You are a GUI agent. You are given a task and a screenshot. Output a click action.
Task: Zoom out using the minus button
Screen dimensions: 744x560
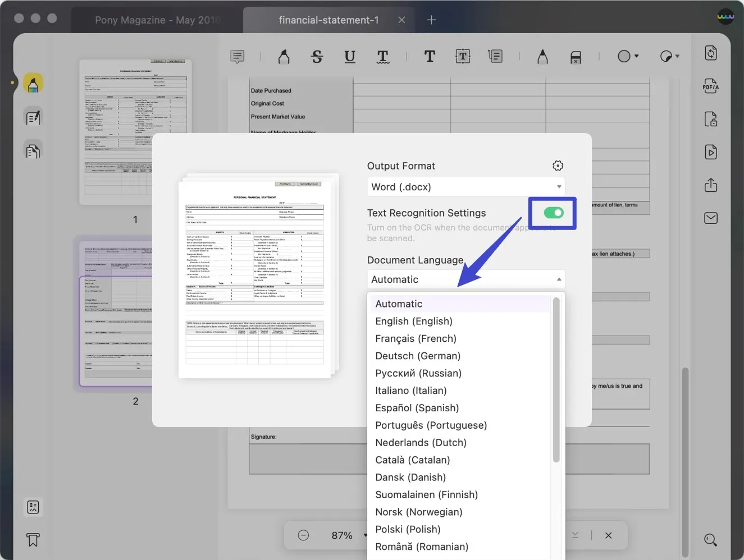pyautogui.click(x=304, y=535)
